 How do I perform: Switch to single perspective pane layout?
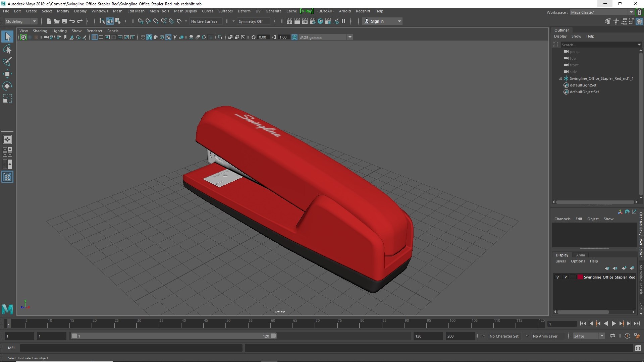(7, 139)
